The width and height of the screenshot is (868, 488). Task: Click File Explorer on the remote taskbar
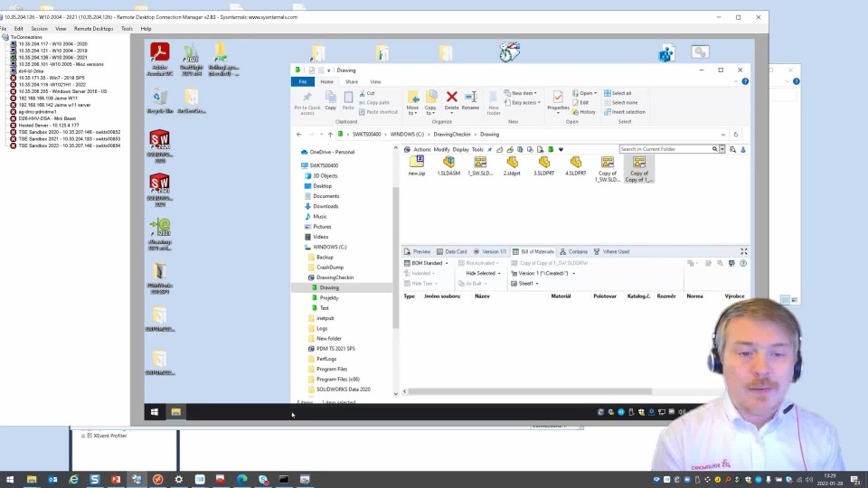pyautogui.click(x=176, y=412)
